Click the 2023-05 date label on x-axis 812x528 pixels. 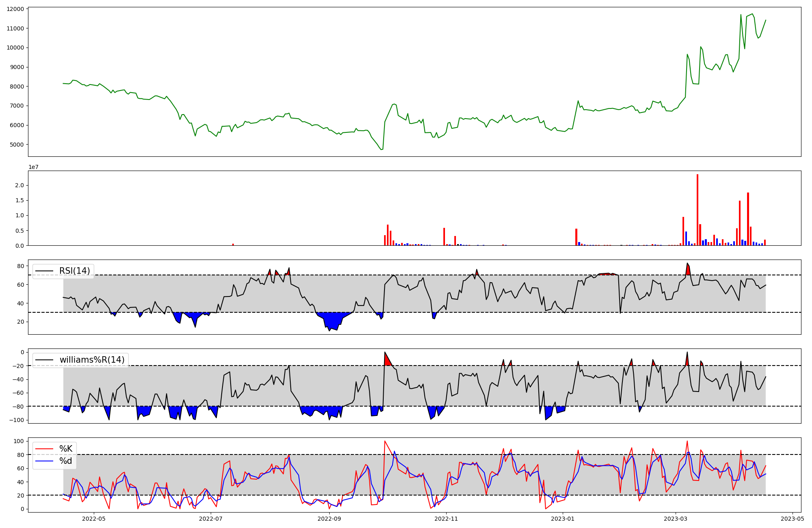coord(793,519)
